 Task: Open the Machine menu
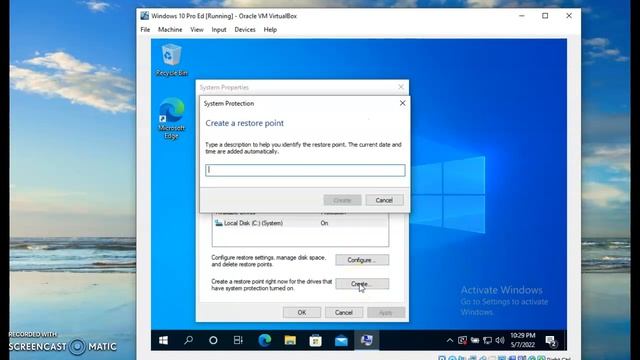point(170,30)
